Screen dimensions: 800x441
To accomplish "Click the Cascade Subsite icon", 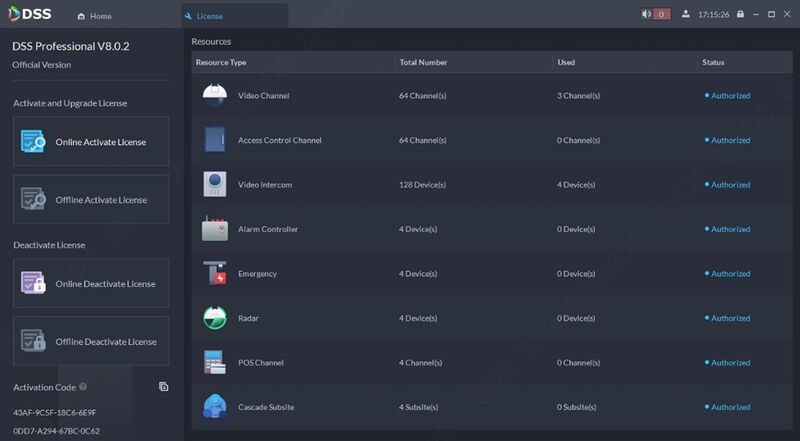I will (215, 406).
